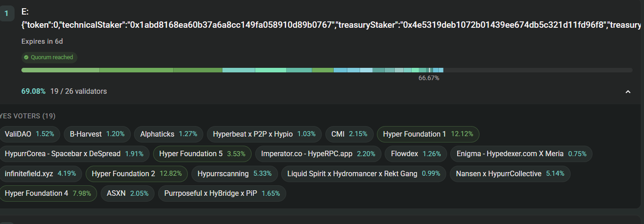This screenshot has width=644, height=224.
Task: Open the Hyper Foundation 2 chip
Action: [x=137, y=173]
